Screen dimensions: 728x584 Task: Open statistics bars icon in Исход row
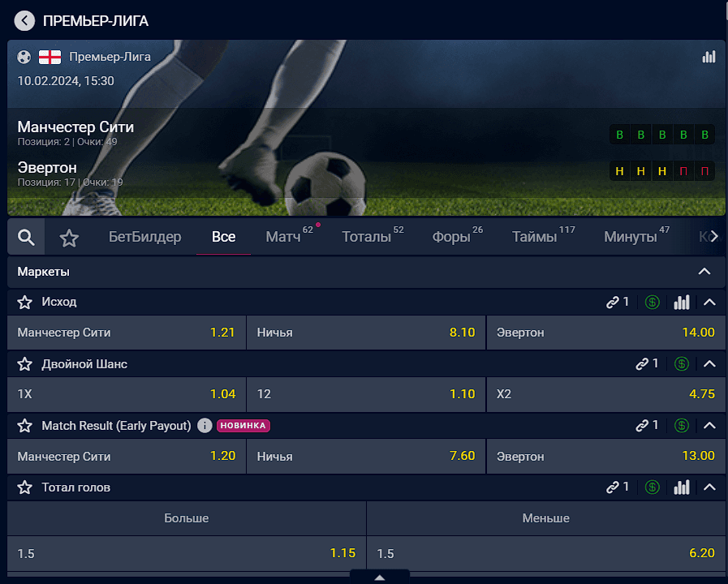pos(682,303)
